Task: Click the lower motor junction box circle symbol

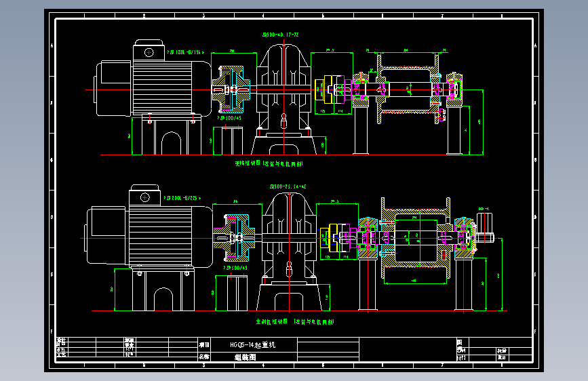Action: (x=145, y=197)
